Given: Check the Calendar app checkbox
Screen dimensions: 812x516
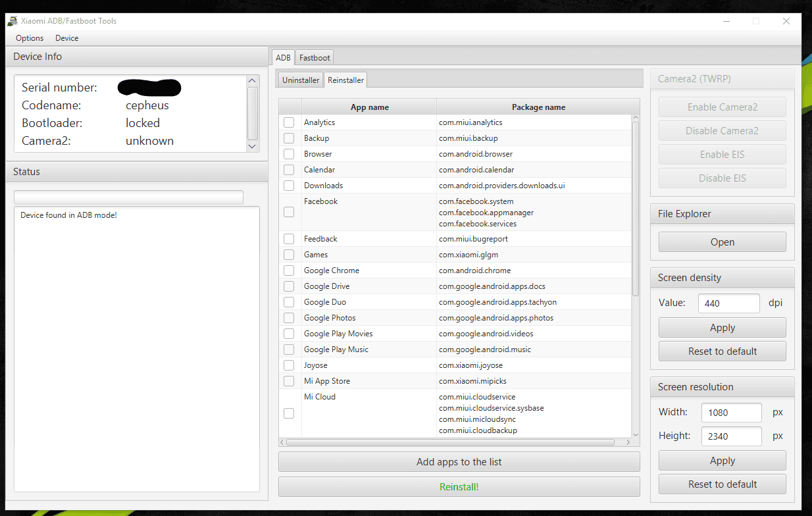Looking at the screenshot, I should (289, 170).
